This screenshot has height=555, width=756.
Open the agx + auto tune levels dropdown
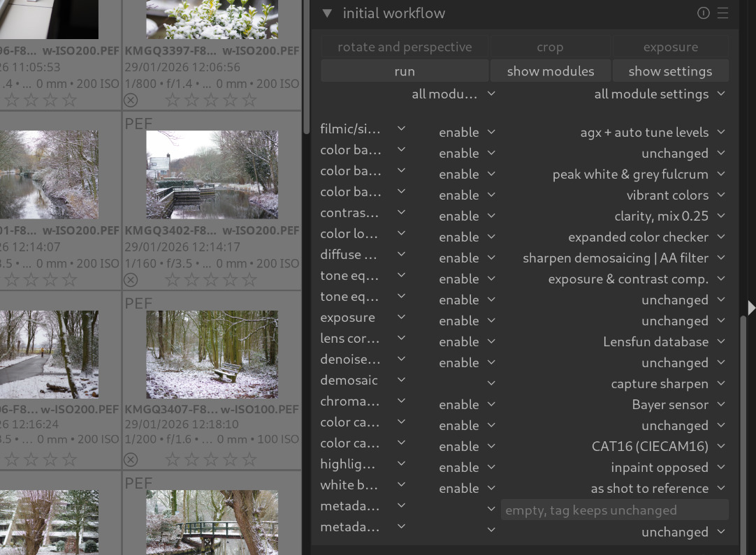click(652, 132)
